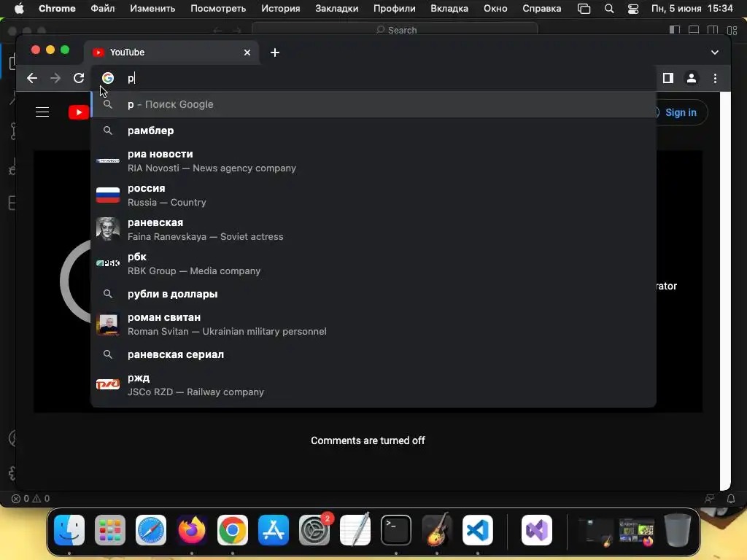Launch Safari from the Dock

point(151,530)
